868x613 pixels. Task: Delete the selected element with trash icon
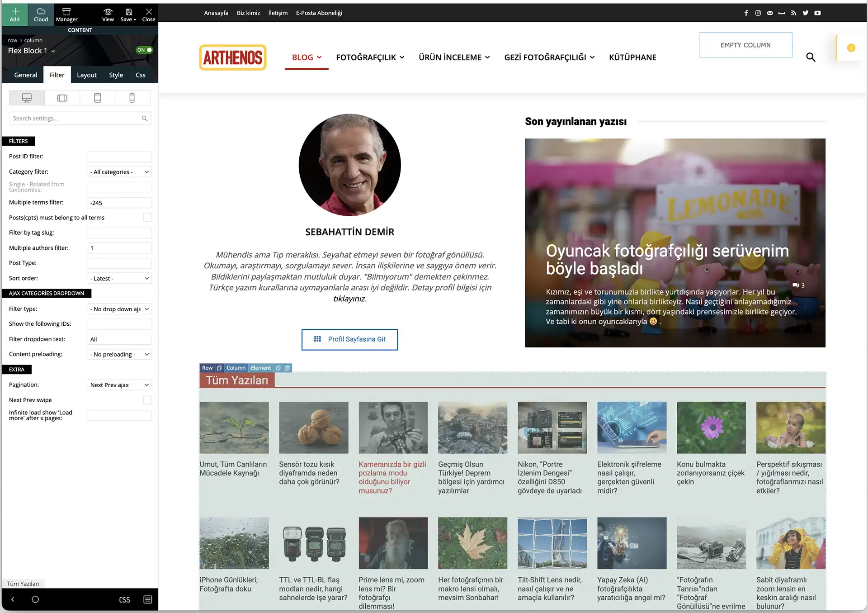tap(288, 368)
